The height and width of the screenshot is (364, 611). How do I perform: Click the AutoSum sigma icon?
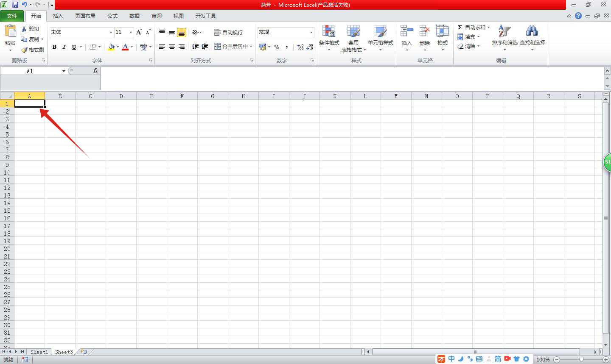(460, 27)
